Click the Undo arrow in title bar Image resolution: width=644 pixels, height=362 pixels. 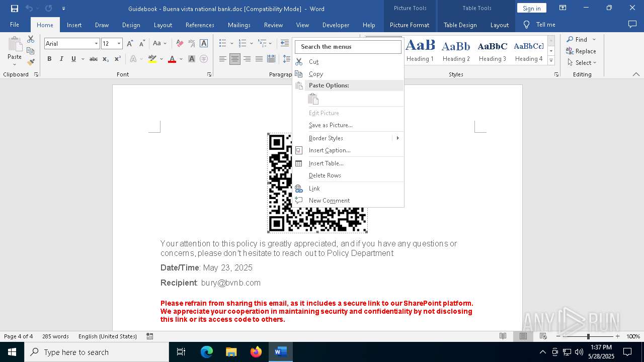tap(29, 9)
